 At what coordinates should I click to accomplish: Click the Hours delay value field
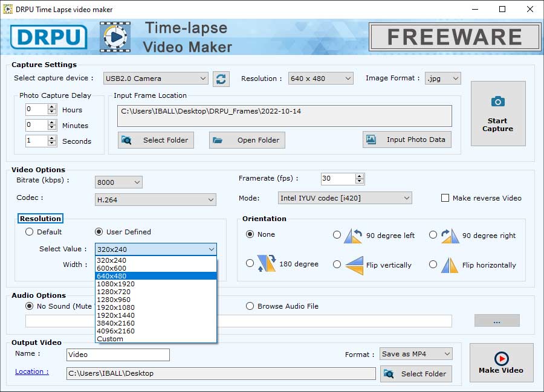pyautogui.click(x=36, y=109)
